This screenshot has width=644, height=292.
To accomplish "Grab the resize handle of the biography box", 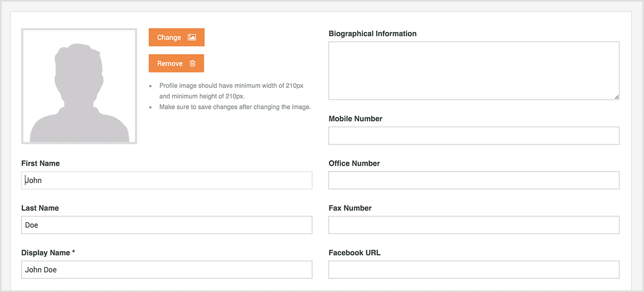I will [616, 97].
